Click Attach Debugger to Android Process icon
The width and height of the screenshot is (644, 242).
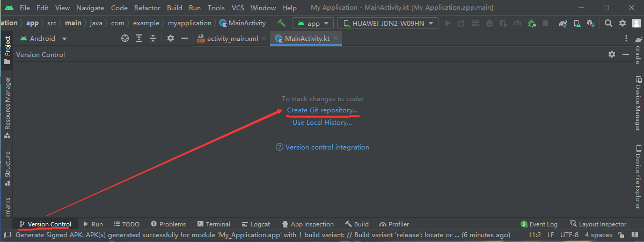point(531,23)
